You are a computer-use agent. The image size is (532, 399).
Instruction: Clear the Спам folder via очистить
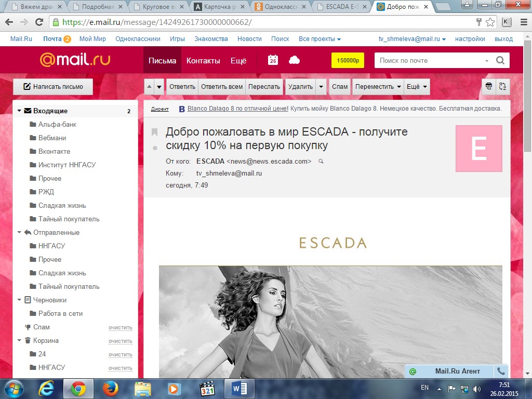point(121,327)
